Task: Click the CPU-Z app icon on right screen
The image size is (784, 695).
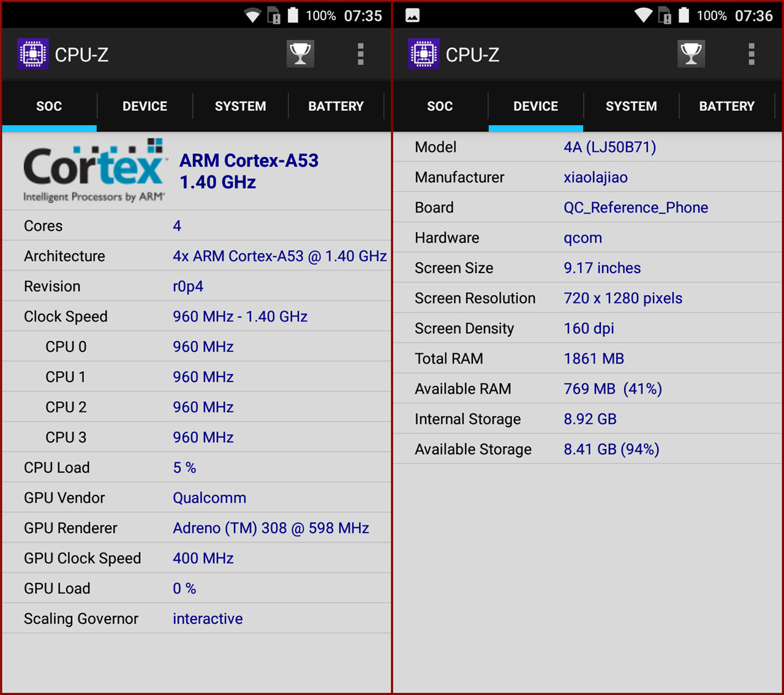Action: point(423,54)
